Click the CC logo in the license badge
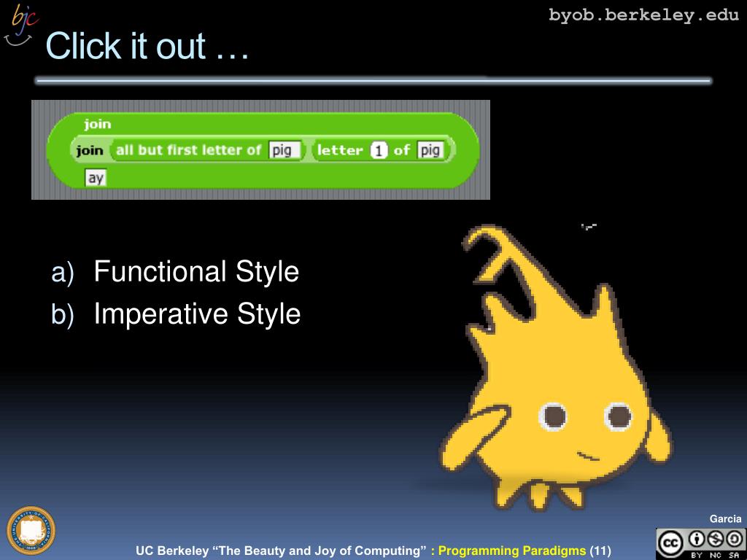Image resolution: width=747 pixels, height=560 pixels. (671, 542)
